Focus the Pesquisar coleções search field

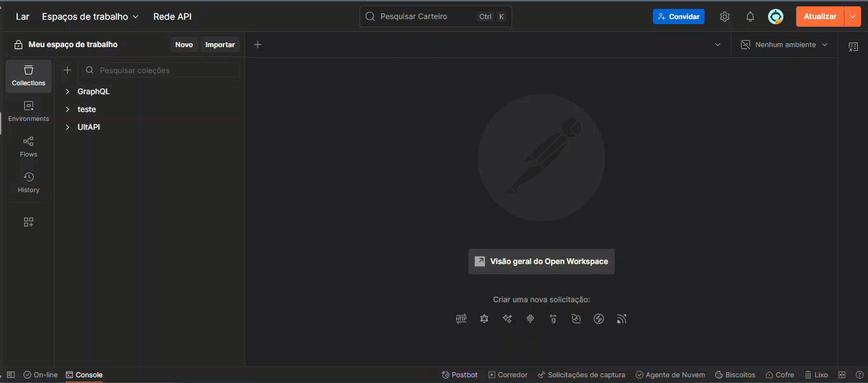[159, 70]
